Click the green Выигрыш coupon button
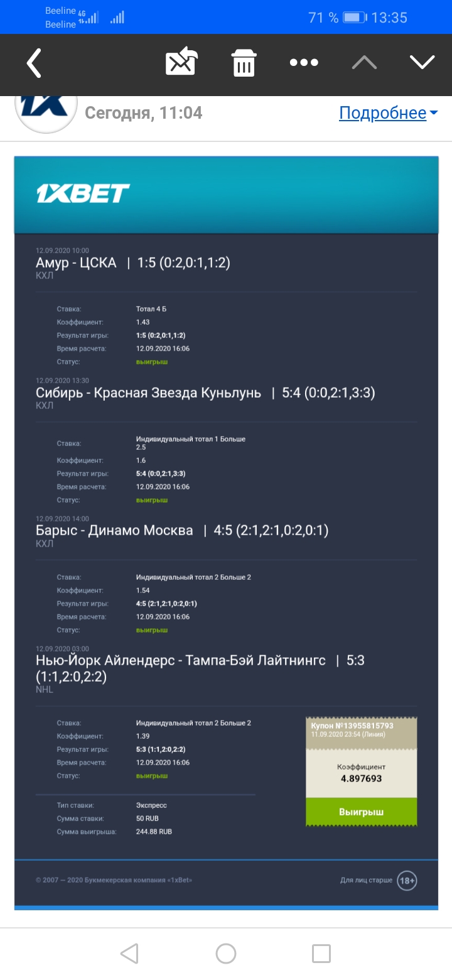452x980 pixels. [361, 812]
